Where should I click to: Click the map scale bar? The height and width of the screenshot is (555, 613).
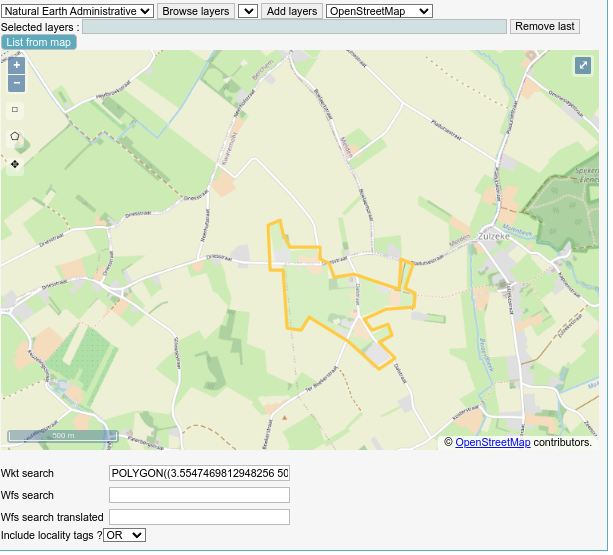(63, 436)
